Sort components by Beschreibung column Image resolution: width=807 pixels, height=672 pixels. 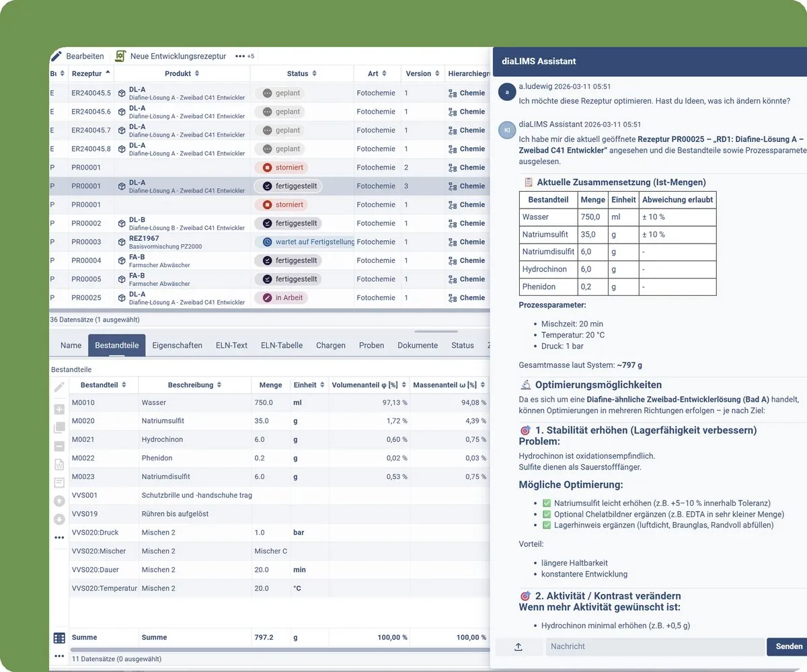pyautogui.click(x=219, y=385)
